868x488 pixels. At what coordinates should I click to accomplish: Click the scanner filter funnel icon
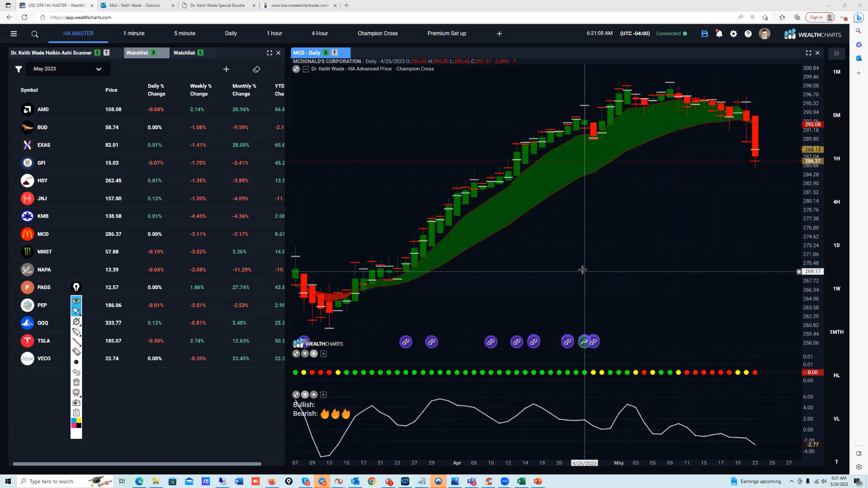coord(19,69)
